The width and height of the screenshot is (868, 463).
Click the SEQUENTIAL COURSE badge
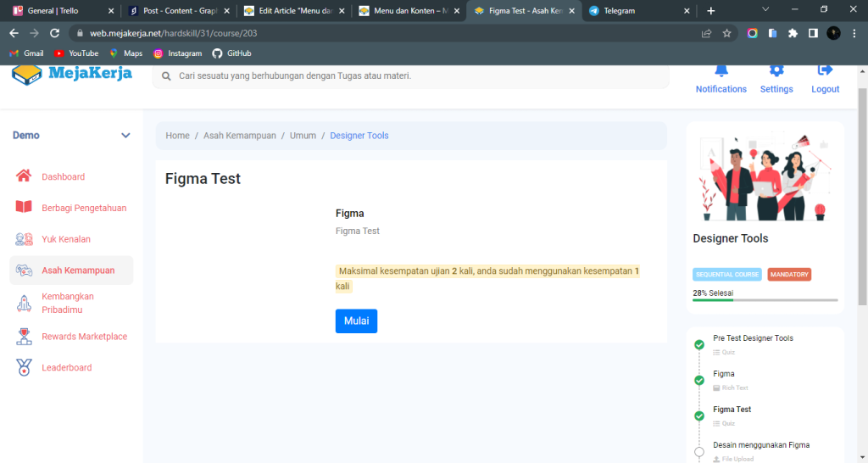click(726, 274)
